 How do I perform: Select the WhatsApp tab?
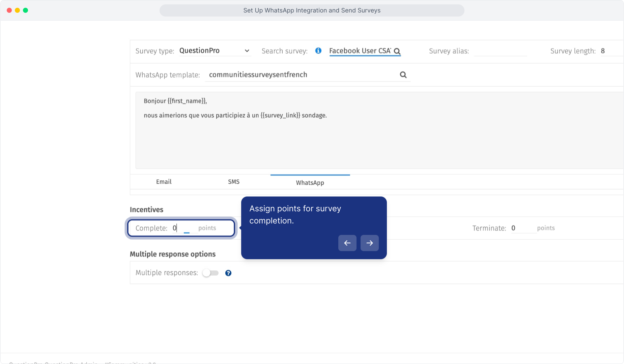(310, 182)
